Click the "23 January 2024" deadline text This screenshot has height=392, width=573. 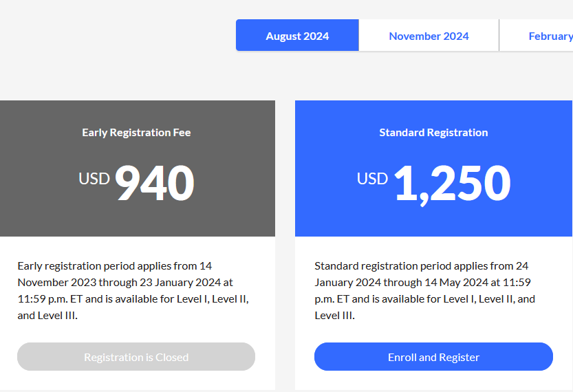tap(180, 283)
